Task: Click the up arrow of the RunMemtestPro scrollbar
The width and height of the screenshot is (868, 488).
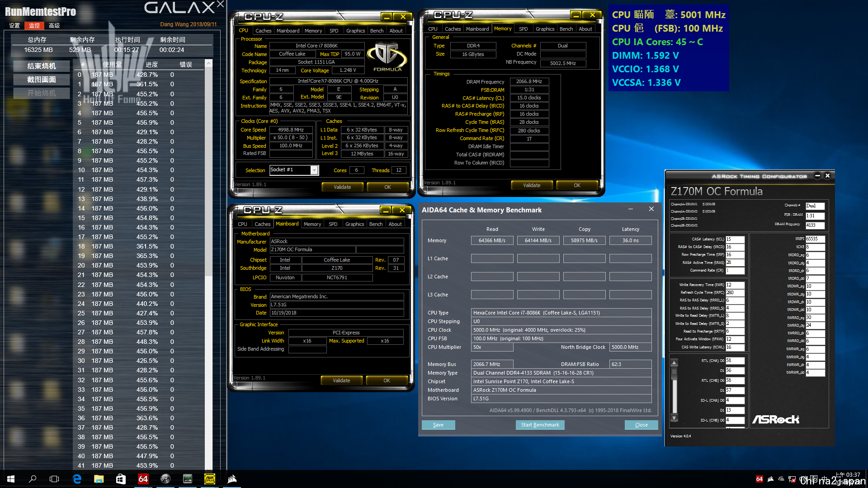Action: pyautogui.click(x=208, y=64)
